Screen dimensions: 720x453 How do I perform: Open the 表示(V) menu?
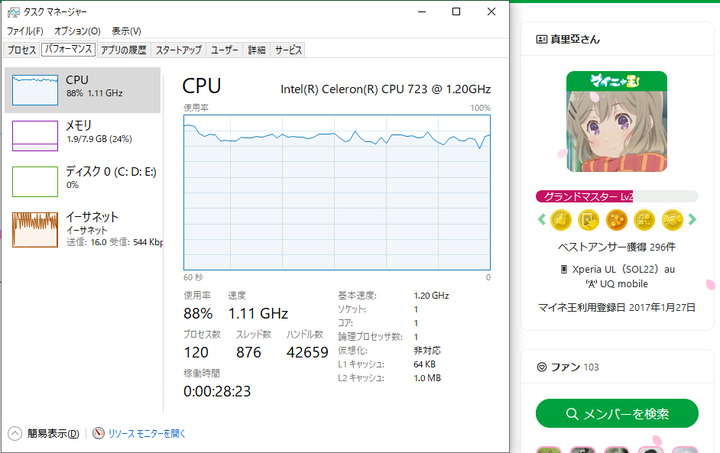point(126,31)
